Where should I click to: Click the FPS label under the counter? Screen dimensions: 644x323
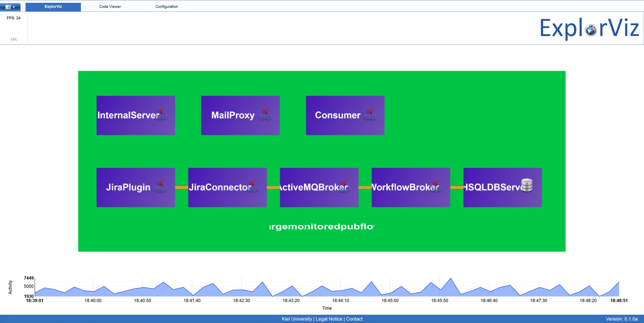(14, 39)
